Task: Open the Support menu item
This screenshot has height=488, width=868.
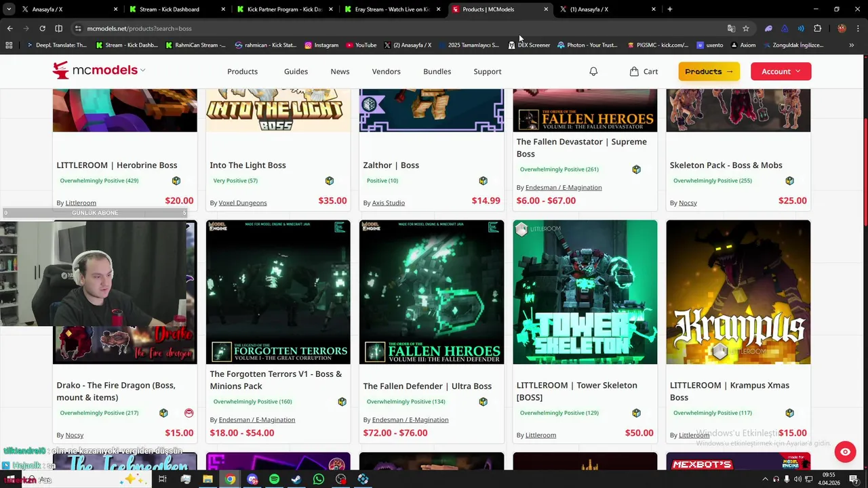Action: (488, 71)
